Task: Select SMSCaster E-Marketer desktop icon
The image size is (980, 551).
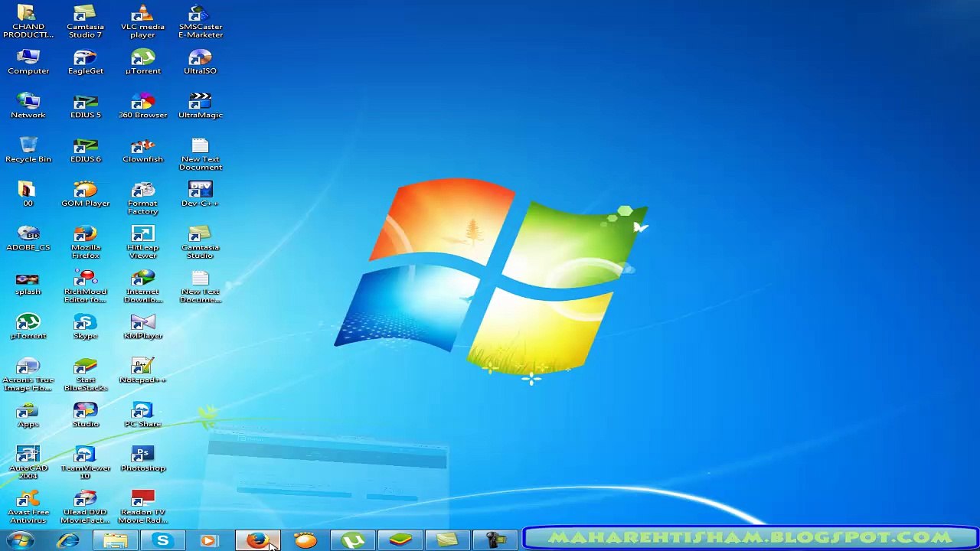Action: click(201, 21)
